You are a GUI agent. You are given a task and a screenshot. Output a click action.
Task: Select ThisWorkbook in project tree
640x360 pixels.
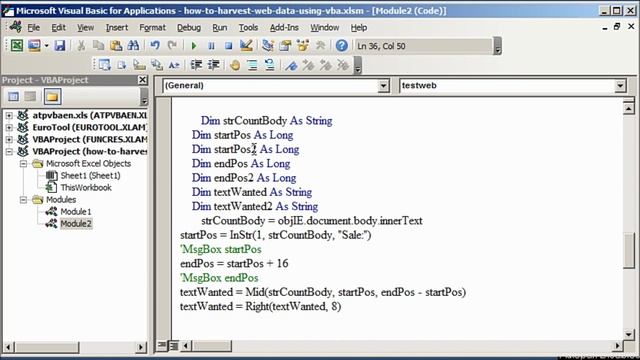(x=86, y=188)
